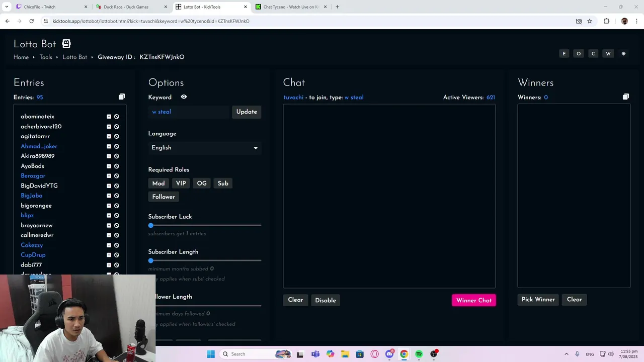Ban user CupDrup from entries

pyautogui.click(x=117, y=255)
